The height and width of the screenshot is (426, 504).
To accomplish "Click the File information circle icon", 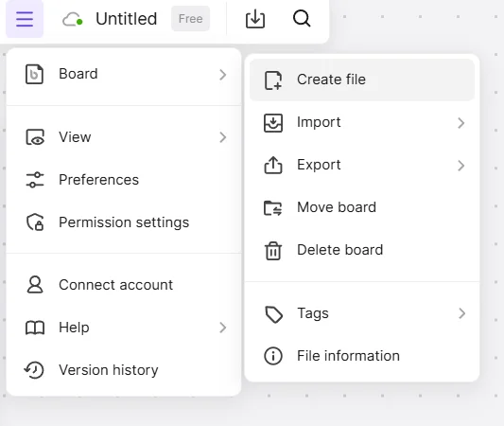I will (273, 356).
